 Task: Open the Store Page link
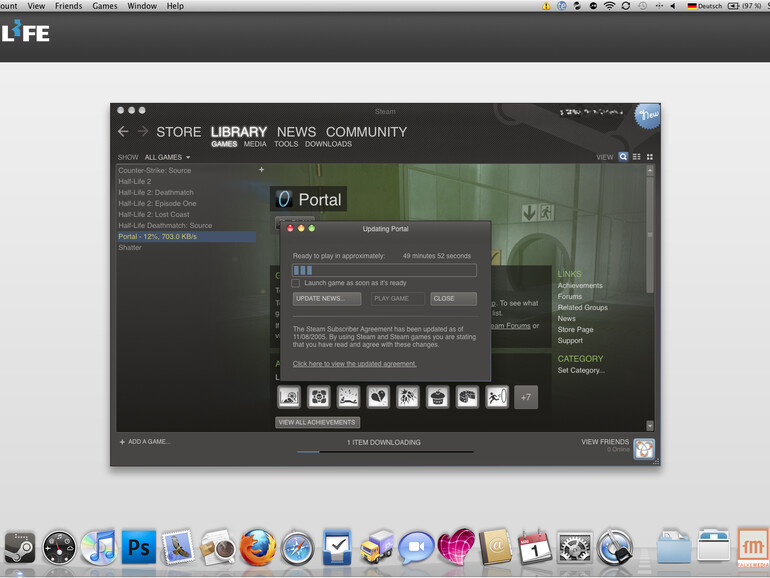coord(575,330)
